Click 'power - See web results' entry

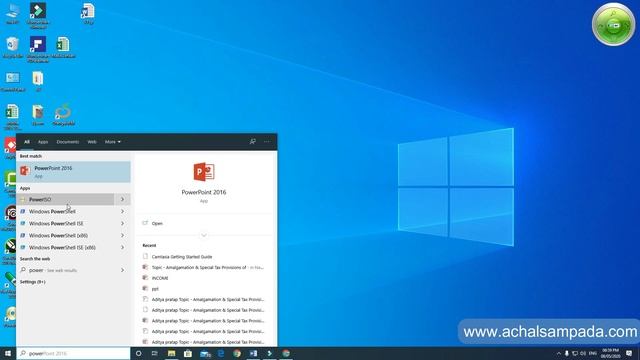click(65, 270)
